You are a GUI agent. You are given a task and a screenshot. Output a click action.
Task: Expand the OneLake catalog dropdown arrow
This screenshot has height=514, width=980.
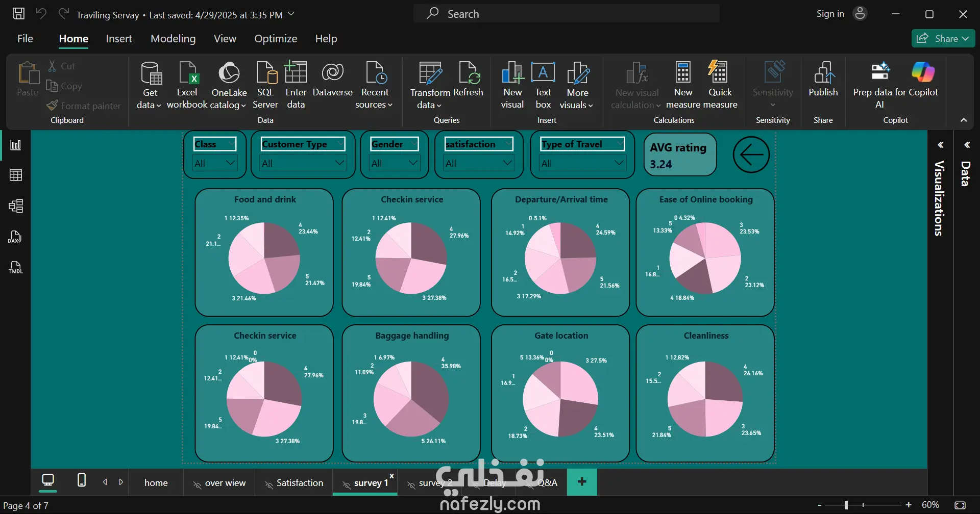pos(243,106)
